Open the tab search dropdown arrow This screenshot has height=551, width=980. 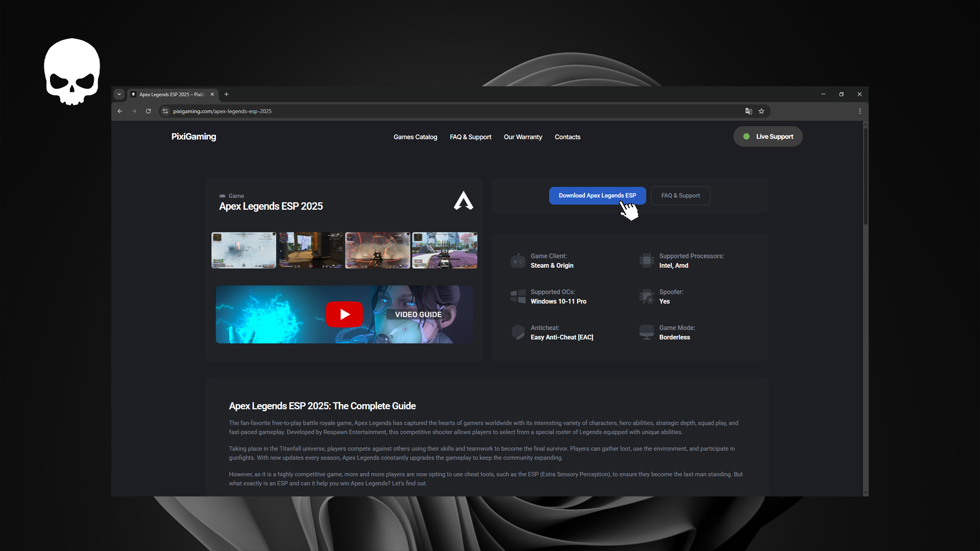(x=119, y=94)
